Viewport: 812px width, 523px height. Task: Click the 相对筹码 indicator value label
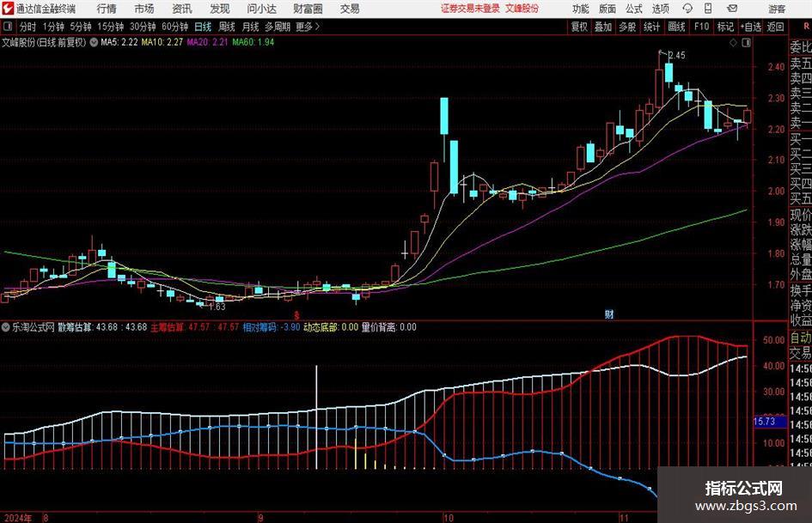pyautogui.click(x=272, y=327)
